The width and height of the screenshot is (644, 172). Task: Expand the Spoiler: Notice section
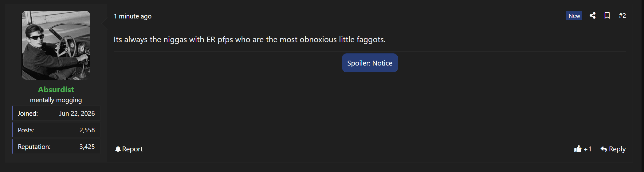(x=370, y=63)
